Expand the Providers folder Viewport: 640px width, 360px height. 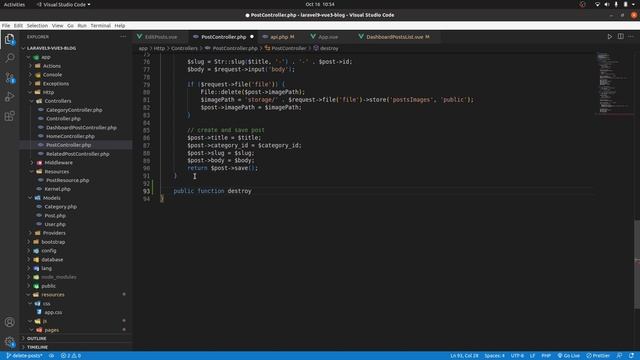54,233
